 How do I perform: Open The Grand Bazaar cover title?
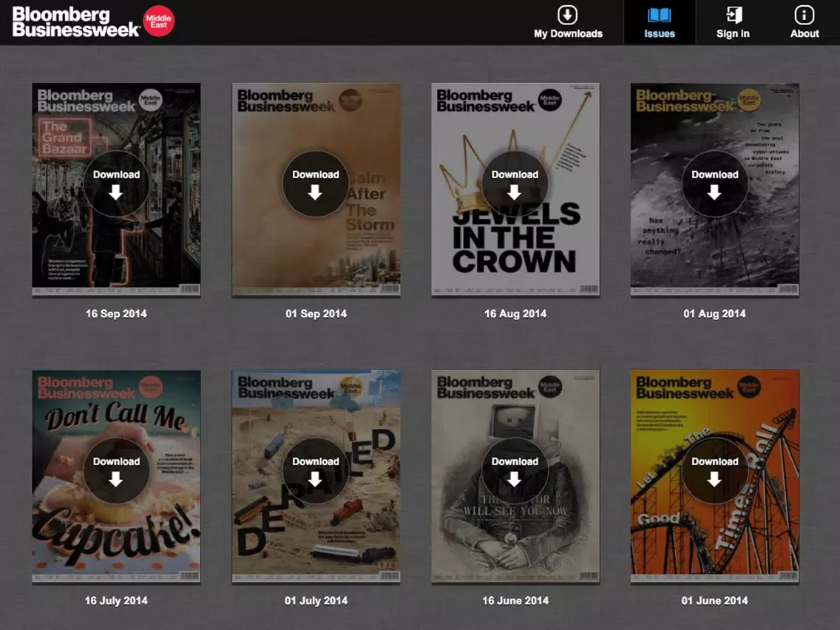point(64,138)
